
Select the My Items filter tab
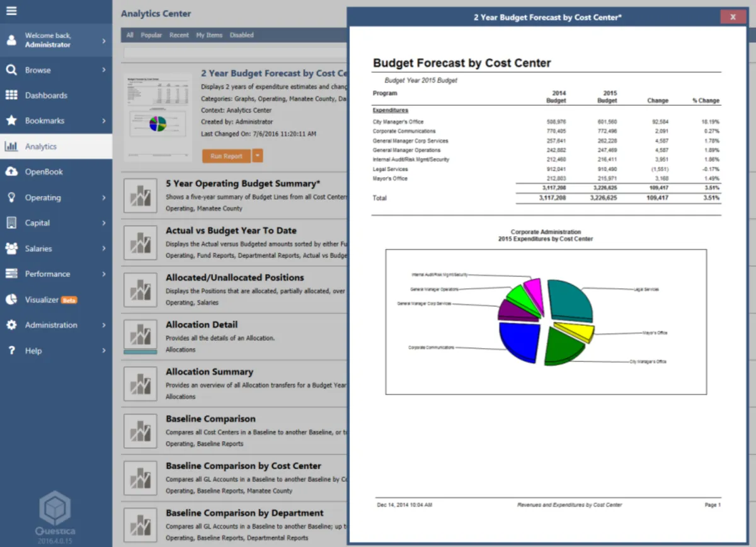209,35
